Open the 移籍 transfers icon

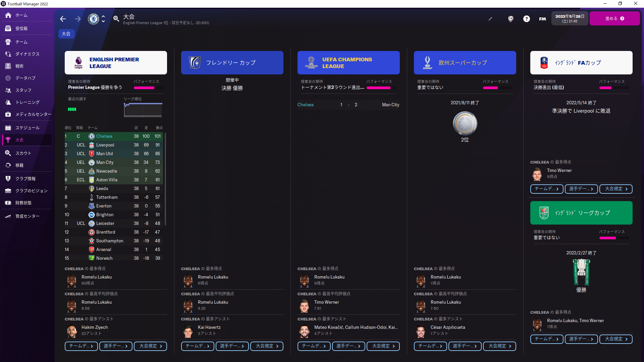[8, 165]
